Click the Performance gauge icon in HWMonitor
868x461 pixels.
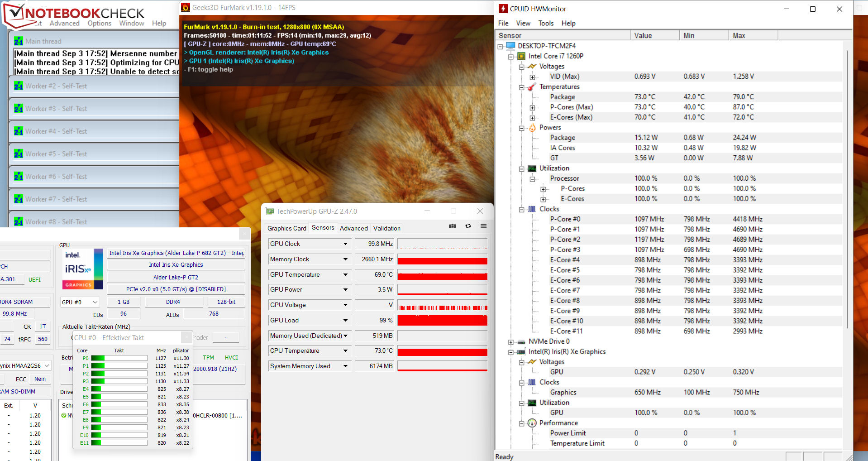(532, 423)
